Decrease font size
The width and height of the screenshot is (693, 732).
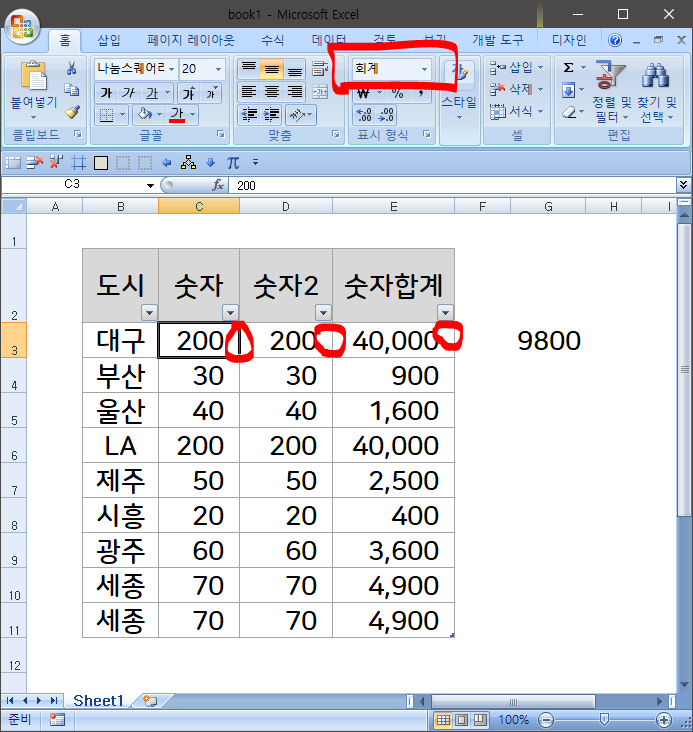(211, 93)
